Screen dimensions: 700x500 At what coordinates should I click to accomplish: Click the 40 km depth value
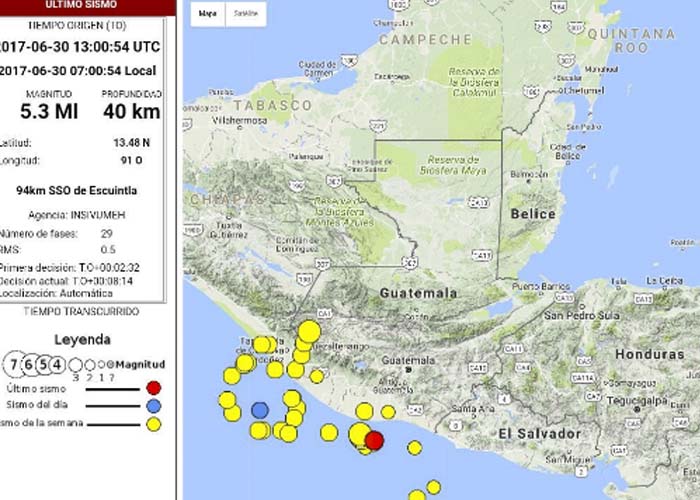point(131,111)
